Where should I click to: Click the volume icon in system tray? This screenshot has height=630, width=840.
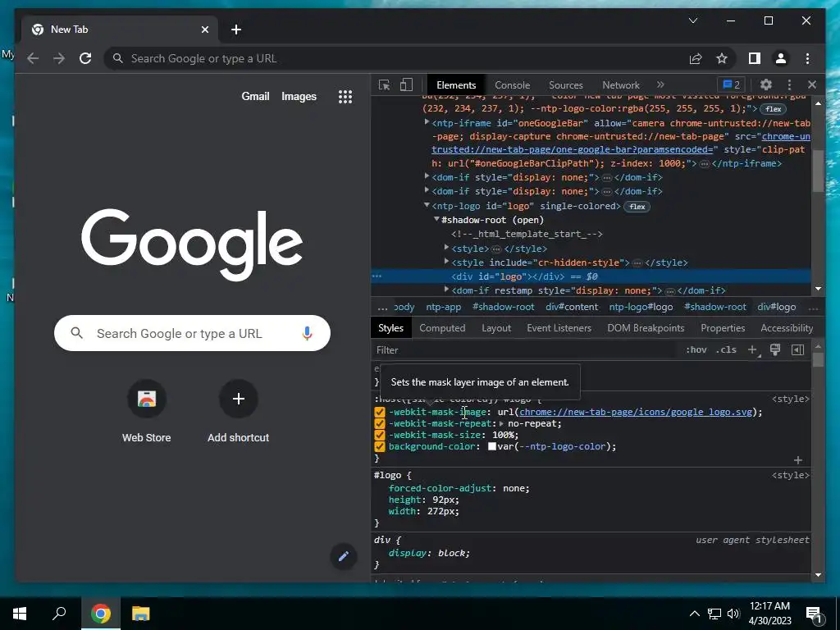733,614
